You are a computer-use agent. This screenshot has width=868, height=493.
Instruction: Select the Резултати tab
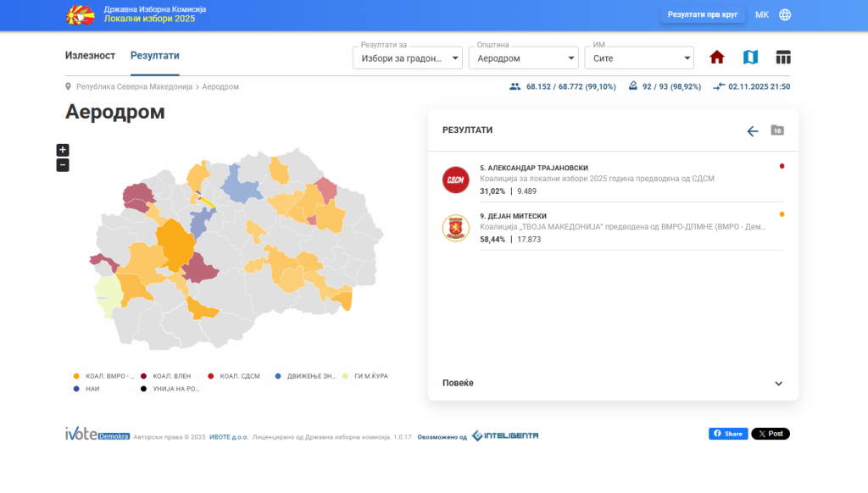coord(154,56)
